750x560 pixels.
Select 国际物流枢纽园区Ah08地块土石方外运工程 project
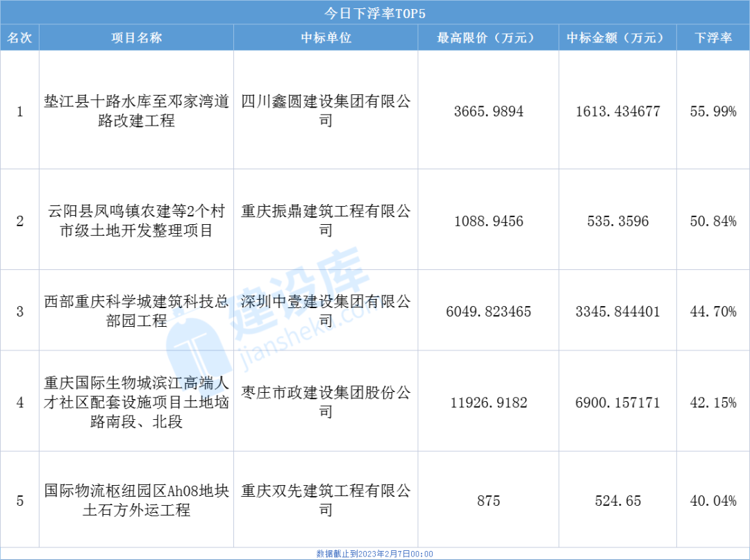(136, 500)
